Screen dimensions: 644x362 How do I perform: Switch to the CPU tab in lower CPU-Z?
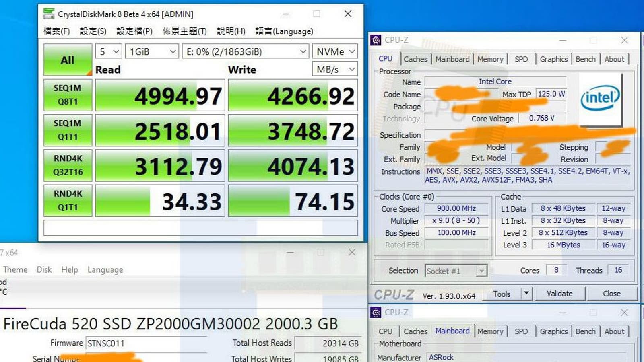point(386,331)
